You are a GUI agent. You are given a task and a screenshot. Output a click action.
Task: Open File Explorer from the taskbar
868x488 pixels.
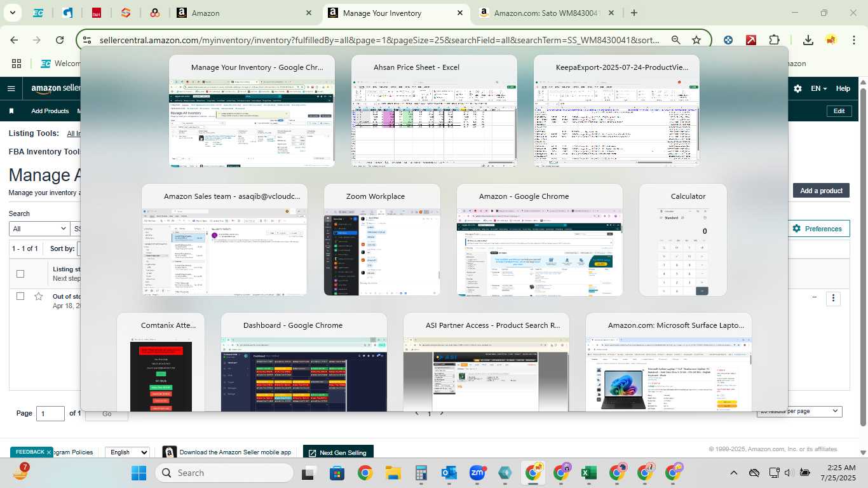pos(393,473)
